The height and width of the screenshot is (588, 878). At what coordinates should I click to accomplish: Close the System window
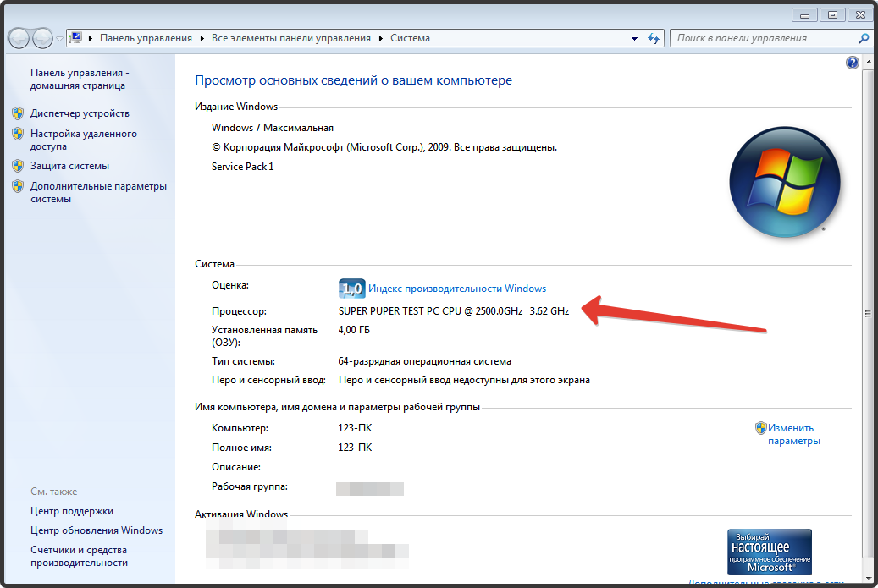pos(860,15)
